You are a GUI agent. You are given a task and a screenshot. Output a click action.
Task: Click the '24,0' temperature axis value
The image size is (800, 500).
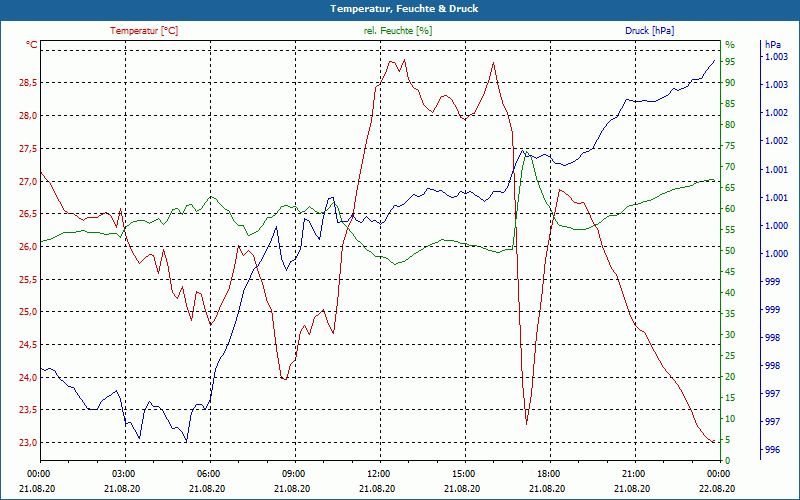coord(28,378)
